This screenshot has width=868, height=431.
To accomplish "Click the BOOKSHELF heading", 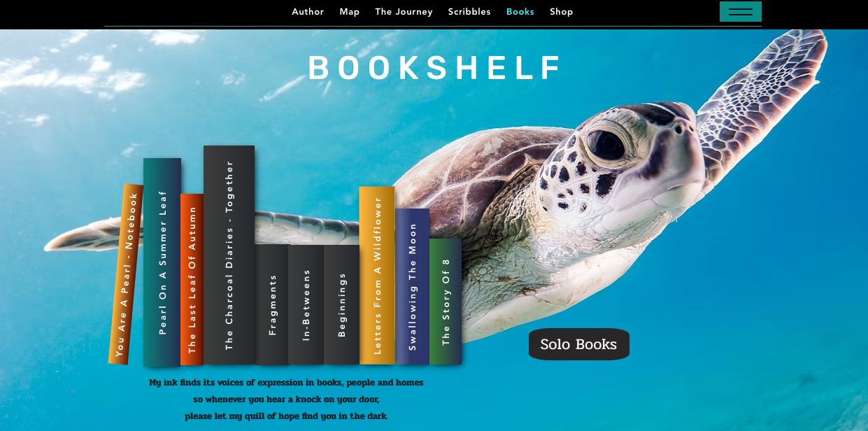I will point(436,69).
